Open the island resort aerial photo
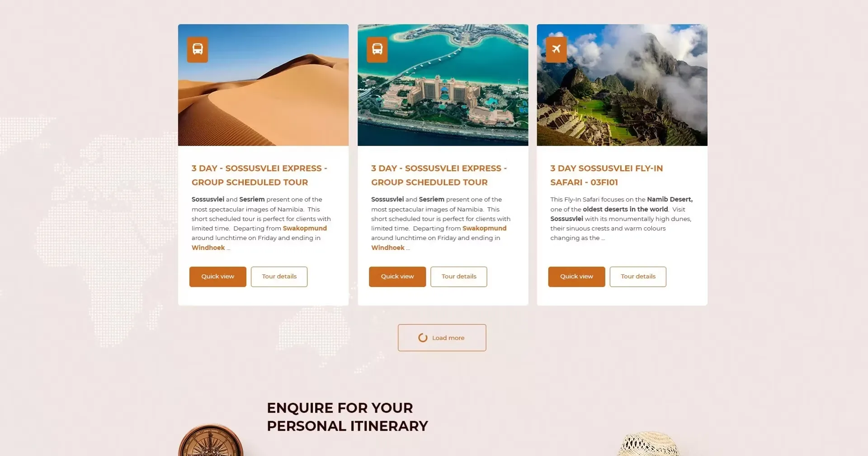868x456 pixels. coord(443,85)
